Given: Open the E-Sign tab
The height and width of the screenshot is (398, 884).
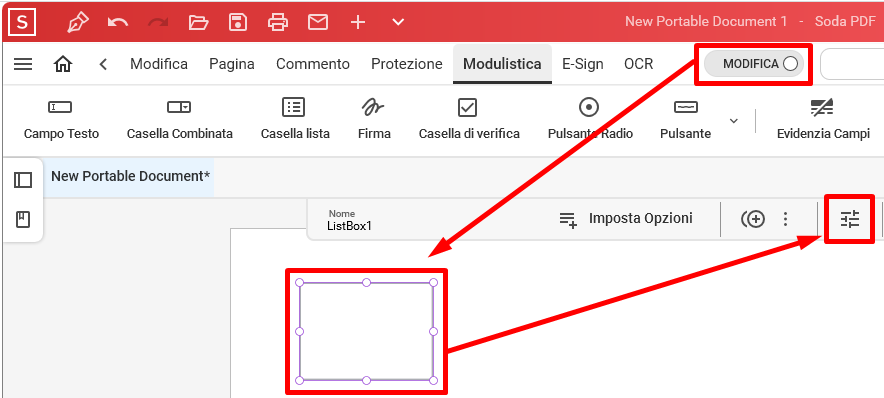Looking at the screenshot, I should 583,64.
